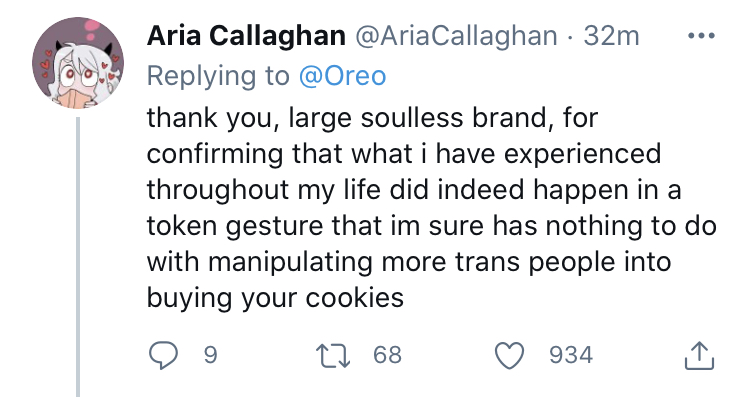
Task: Click the demon character in avatar image
Action: pos(81,74)
